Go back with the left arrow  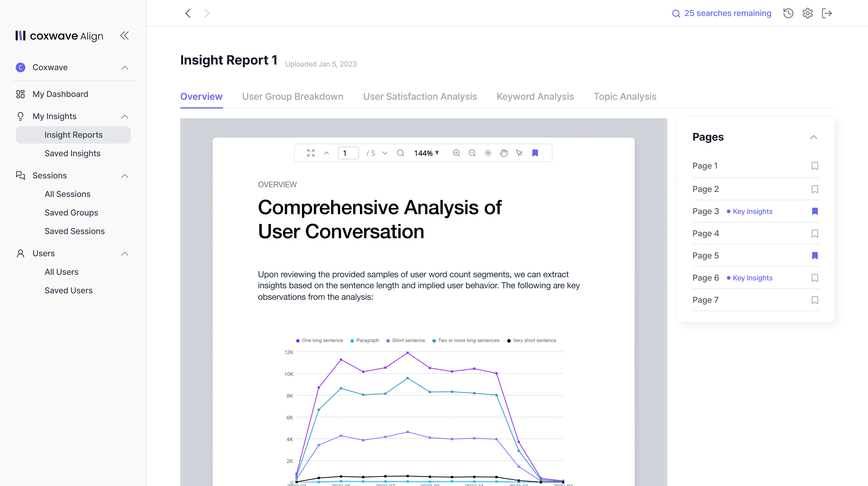click(x=188, y=13)
